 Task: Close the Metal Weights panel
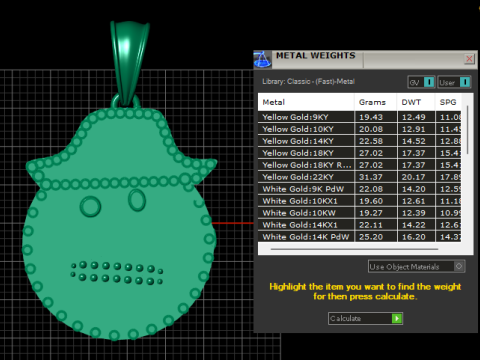coord(469,59)
